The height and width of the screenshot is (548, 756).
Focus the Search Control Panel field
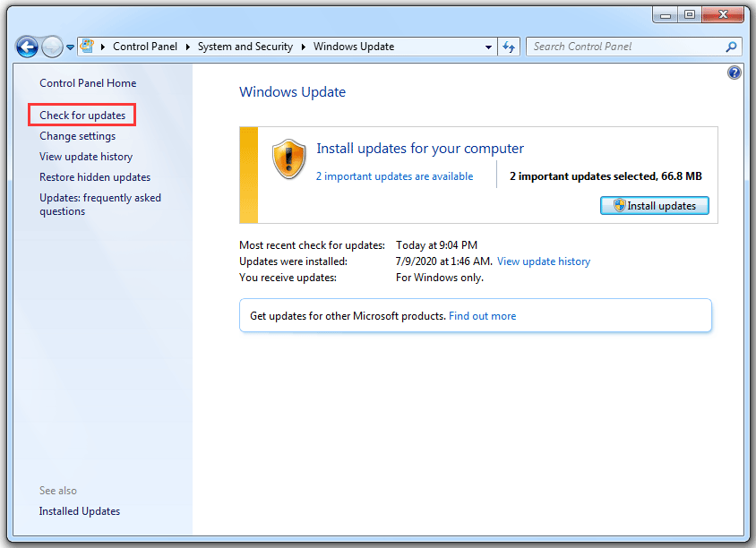point(634,47)
